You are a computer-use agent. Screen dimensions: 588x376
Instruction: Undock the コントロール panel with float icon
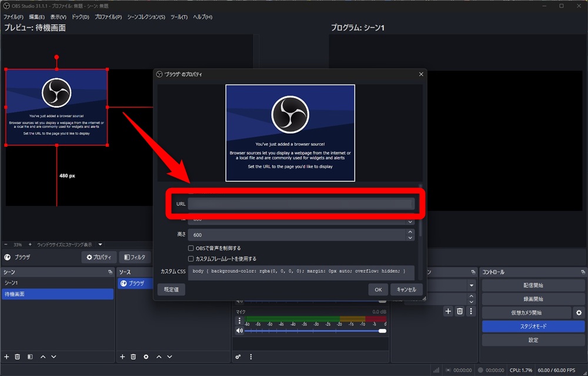point(583,272)
